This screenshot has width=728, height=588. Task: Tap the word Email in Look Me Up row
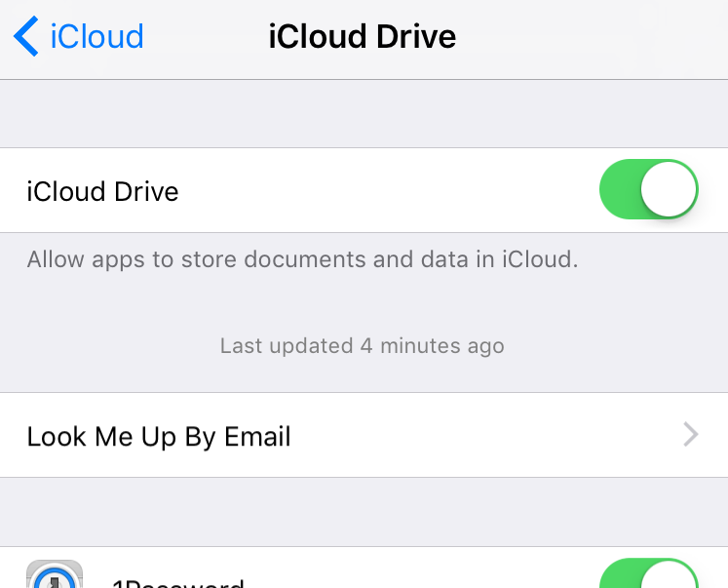click(257, 436)
